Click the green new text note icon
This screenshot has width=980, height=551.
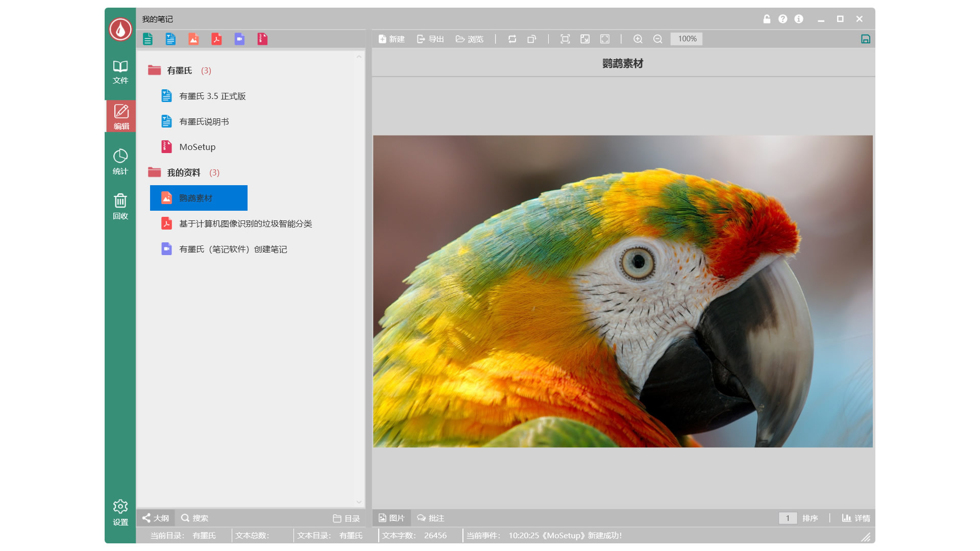(148, 39)
